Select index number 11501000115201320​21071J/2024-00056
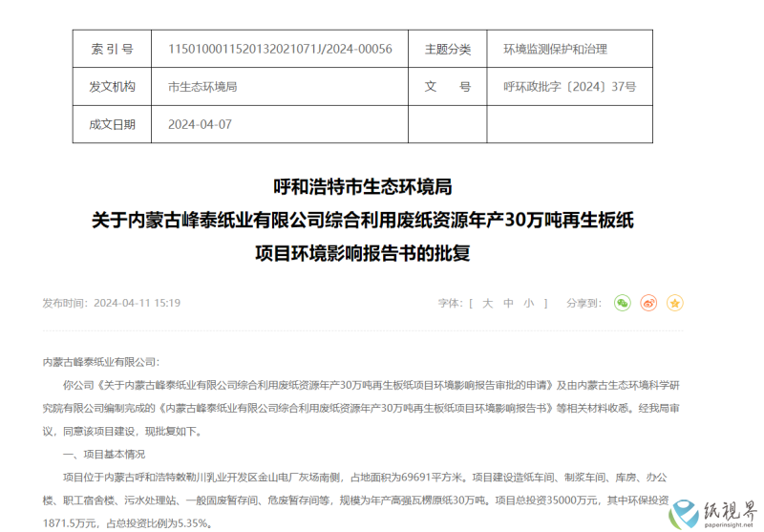The height and width of the screenshot is (532, 764). pyautogui.click(x=280, y=50)
